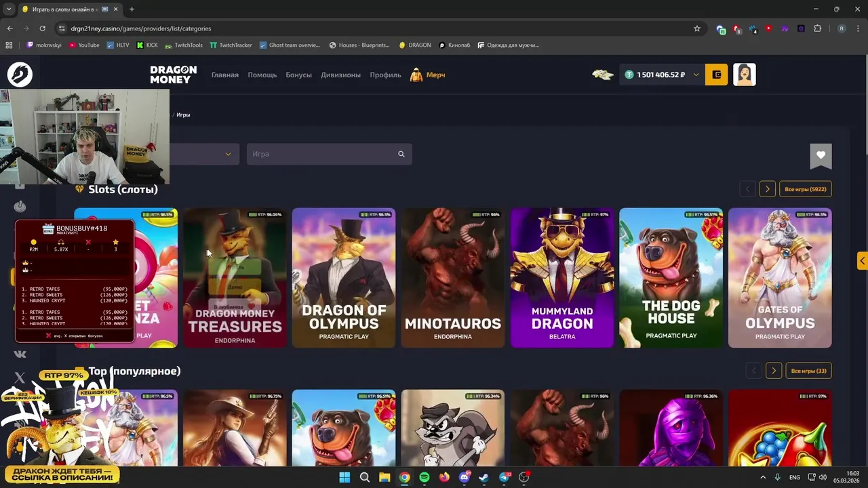Open Discord from the taskbar

coord(465,477)
